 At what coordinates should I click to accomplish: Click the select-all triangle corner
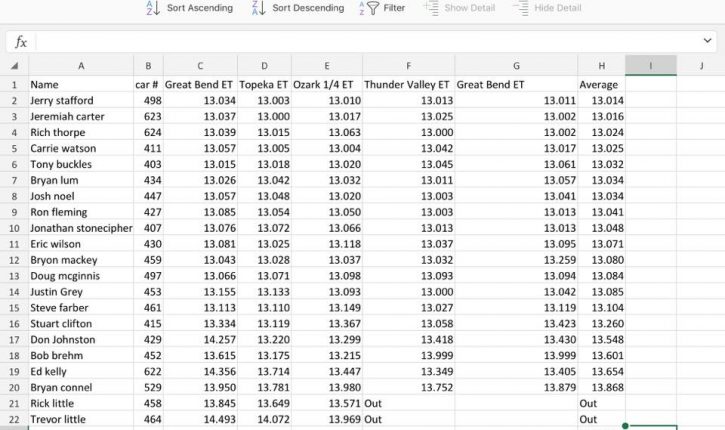coord(14,66)
